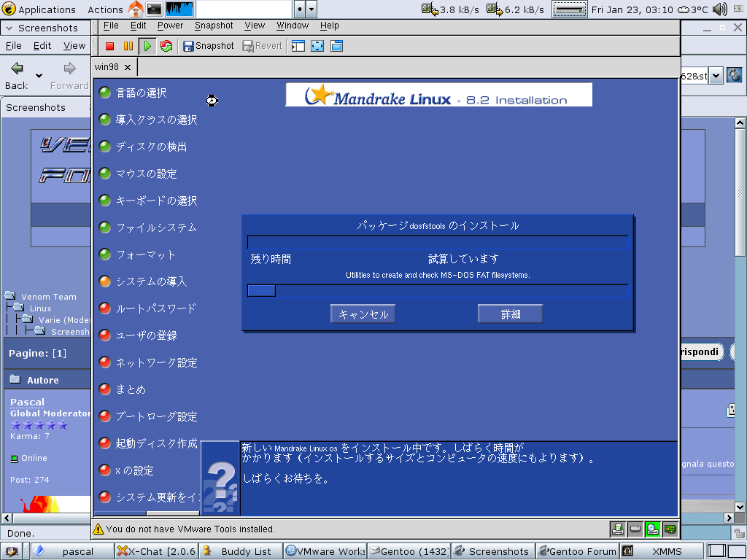Screen dimensions: 747x560
Task: Click the Pascal author link
Action: coord(27,402)
